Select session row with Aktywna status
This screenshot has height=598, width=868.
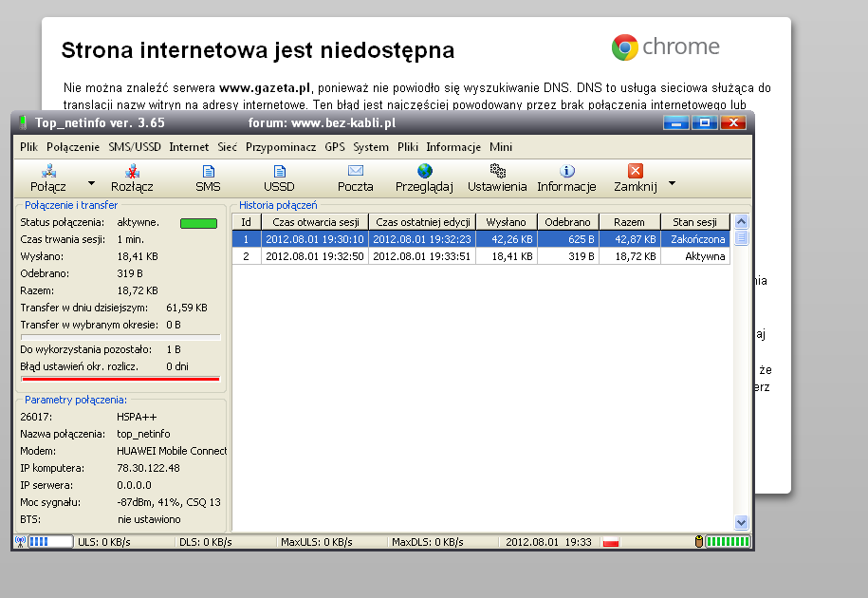(481, 256)
